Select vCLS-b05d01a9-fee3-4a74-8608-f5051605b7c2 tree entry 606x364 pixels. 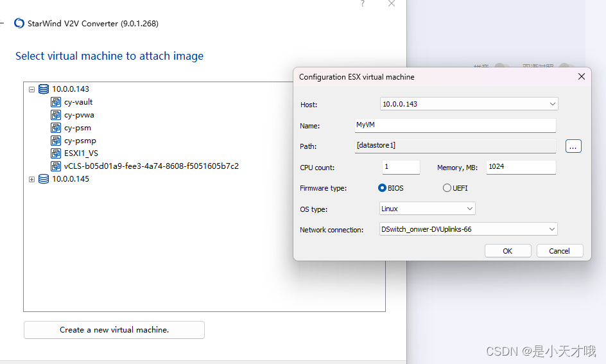click(151, 166)
